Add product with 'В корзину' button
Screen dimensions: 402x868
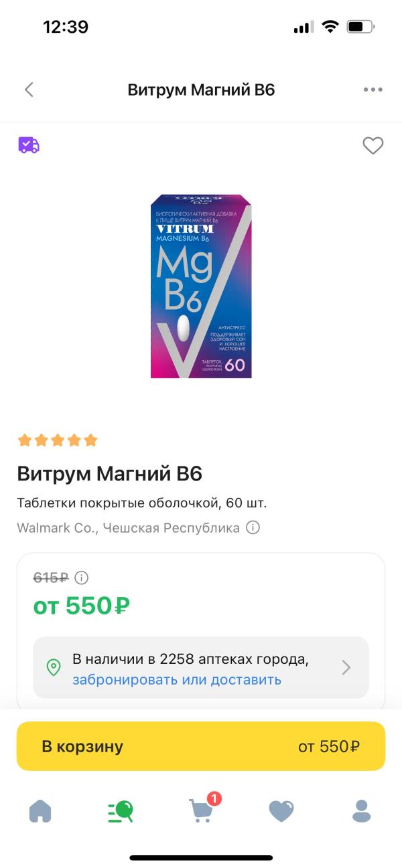(x=201, y=746)
